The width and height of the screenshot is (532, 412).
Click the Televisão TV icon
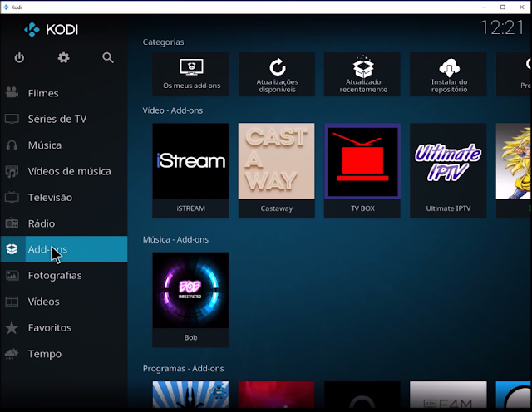(x=12, y=197)
